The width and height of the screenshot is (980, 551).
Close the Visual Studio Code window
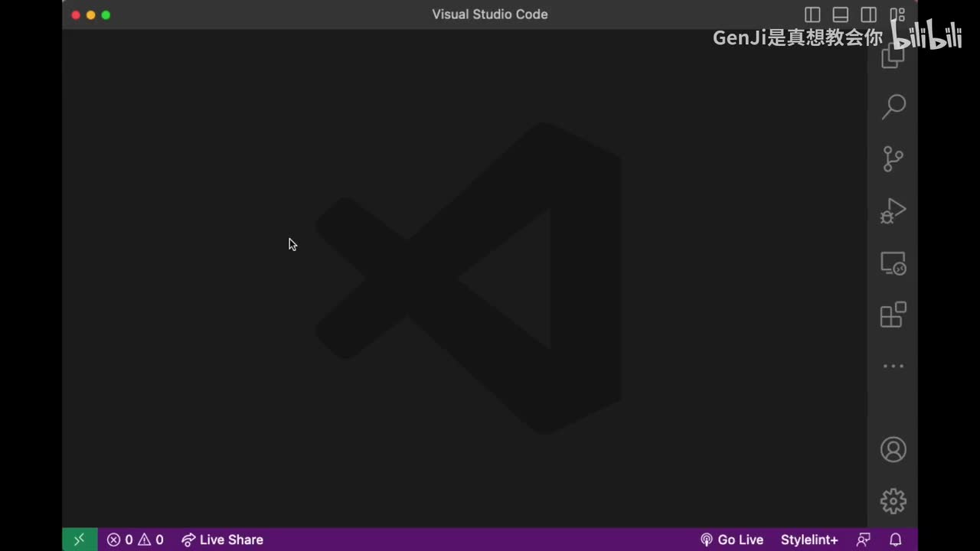(76, 15)
